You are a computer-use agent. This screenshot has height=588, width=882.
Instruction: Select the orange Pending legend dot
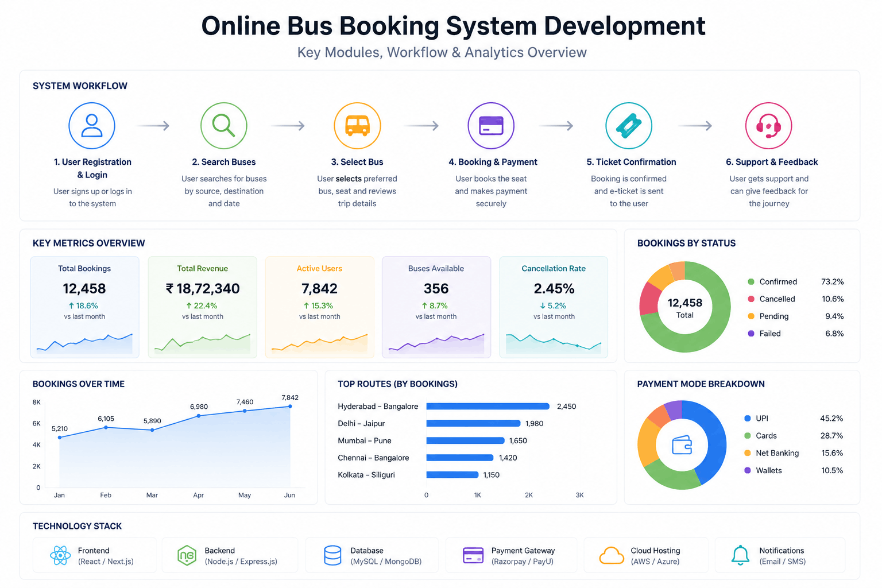(751, 316)
